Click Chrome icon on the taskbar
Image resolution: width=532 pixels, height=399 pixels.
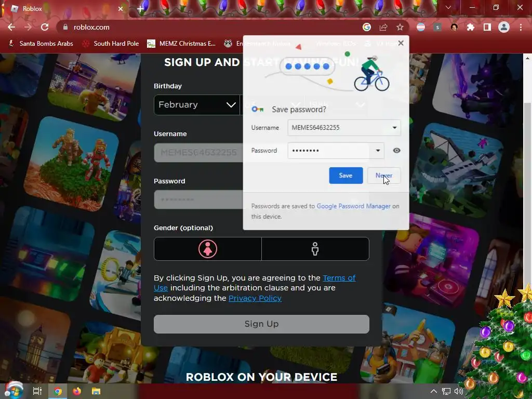(x=58, y=391)
